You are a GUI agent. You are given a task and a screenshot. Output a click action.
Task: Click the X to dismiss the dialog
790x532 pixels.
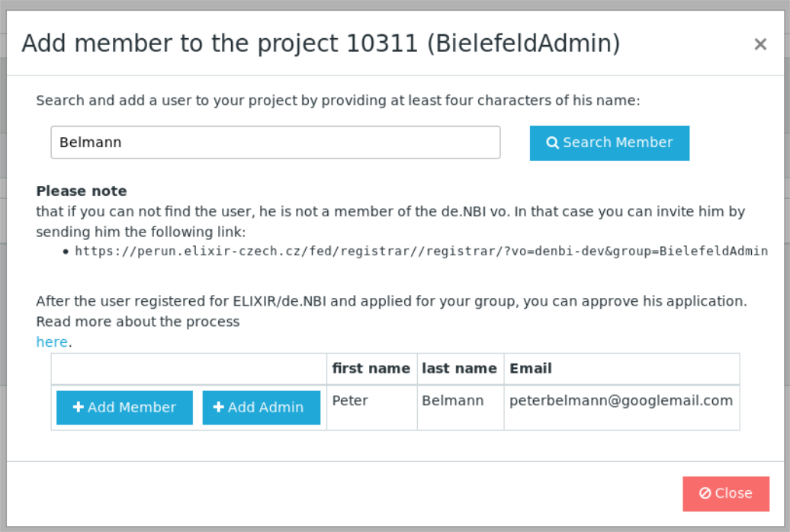click(x=760, y=43)
